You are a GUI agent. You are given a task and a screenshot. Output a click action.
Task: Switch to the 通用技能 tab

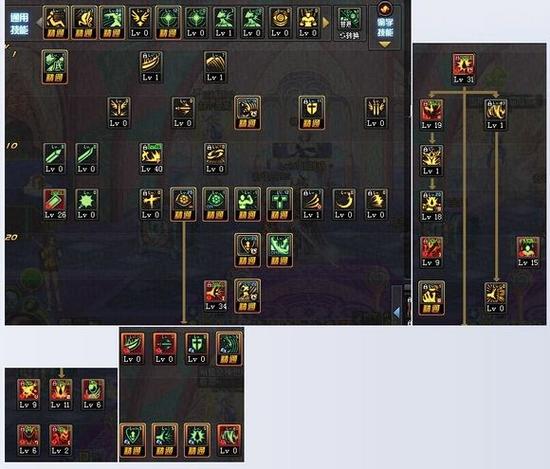pyautogui.click(x=19, y=24)
